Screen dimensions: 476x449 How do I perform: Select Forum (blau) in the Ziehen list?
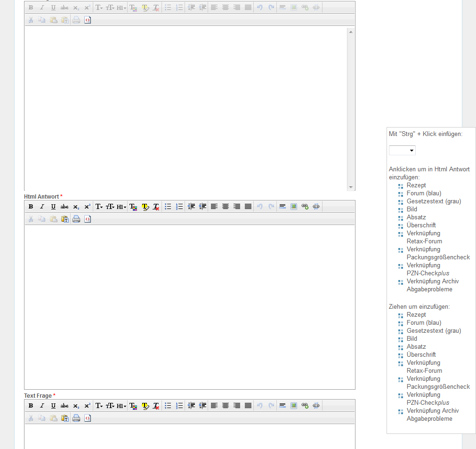point(424,323)
